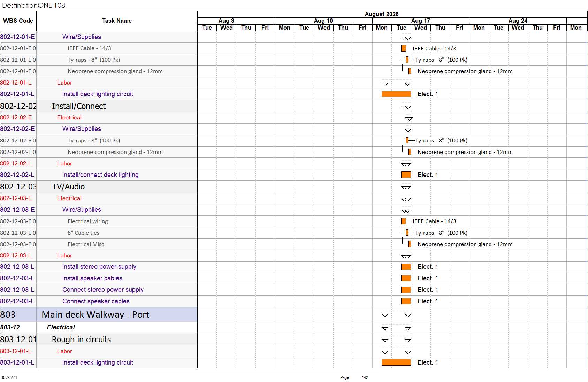
Task: Click Gantt bar for Install/connect deck lighting
Action: pos(406,175)
